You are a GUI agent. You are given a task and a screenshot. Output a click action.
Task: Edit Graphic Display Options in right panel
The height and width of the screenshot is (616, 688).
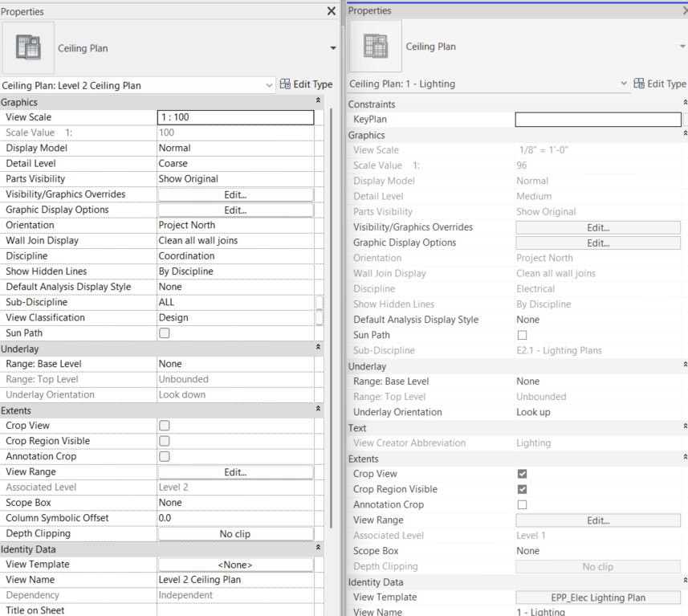598,243
